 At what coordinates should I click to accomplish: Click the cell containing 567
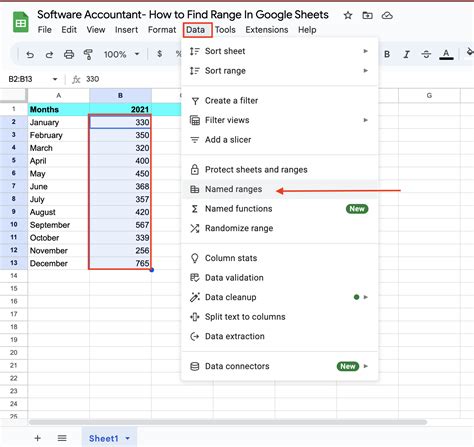120,225
